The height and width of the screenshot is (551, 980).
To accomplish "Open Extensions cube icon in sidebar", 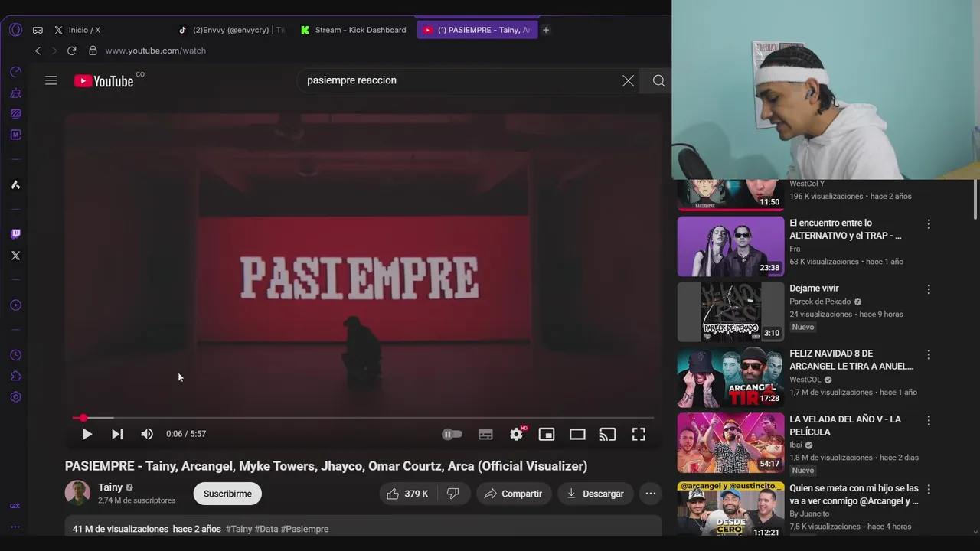I will 15,376.
